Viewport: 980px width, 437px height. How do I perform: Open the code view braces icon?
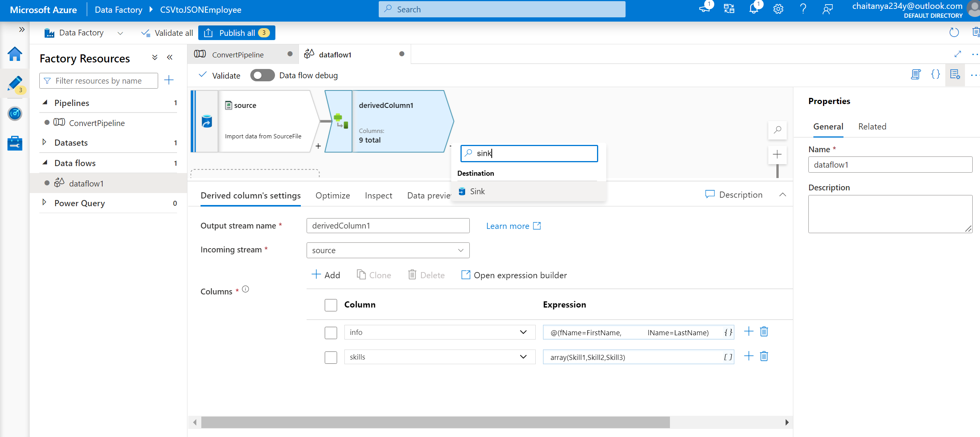pyautogui.click(x=935, y=74)
